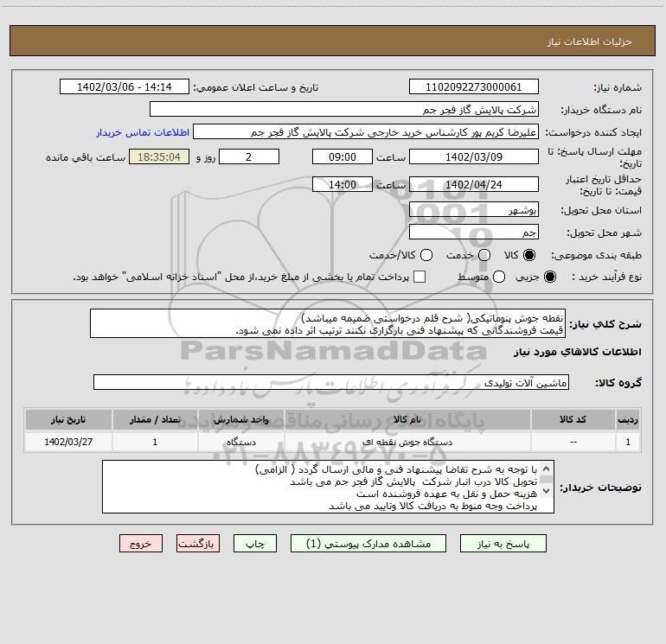The width and height of the screenshot is (666, 644).
Task: Click the response deadline date 1402/03/09
Action: 474,156
